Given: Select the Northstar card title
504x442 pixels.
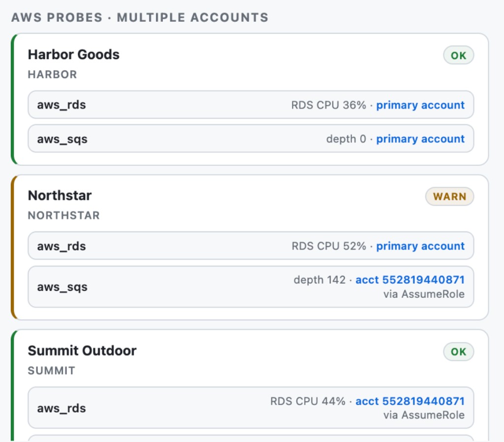Looking at the screenshot, I should click(60, 195).
